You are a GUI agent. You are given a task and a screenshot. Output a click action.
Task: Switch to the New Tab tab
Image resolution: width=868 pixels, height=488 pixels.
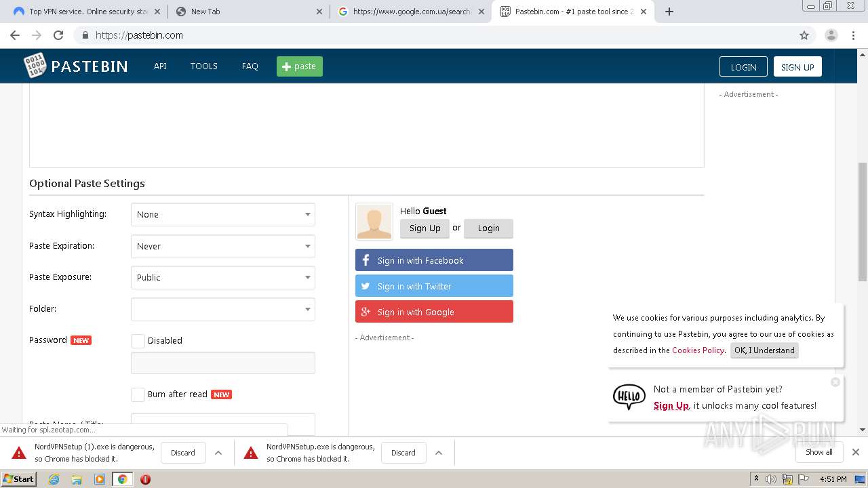point(248,12)
